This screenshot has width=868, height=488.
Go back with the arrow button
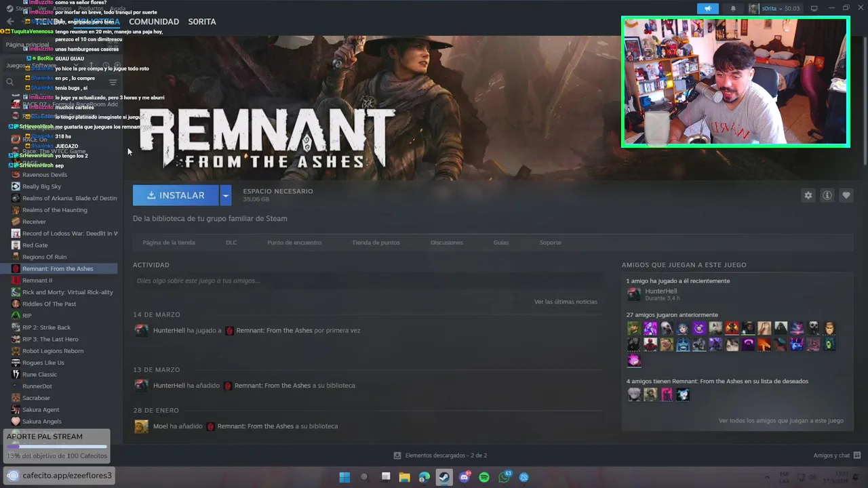click(x=10, y=22)
